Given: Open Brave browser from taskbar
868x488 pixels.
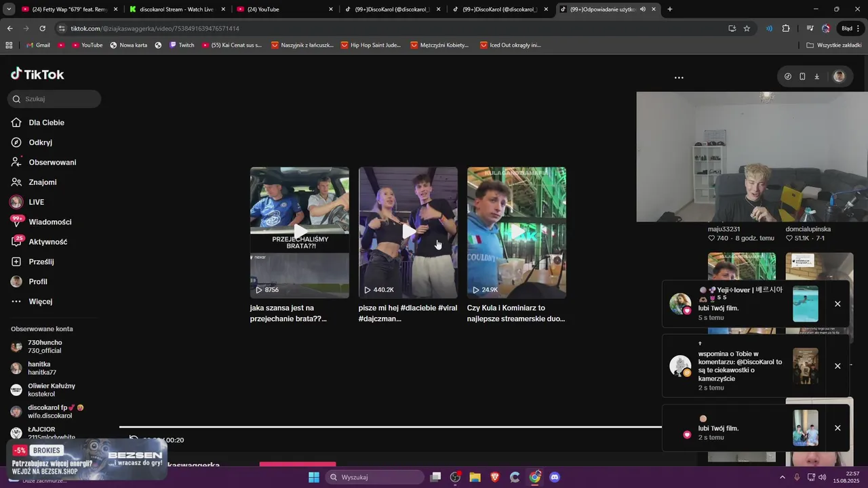Looking at the screenshot, I should click(x=495, y=477).
